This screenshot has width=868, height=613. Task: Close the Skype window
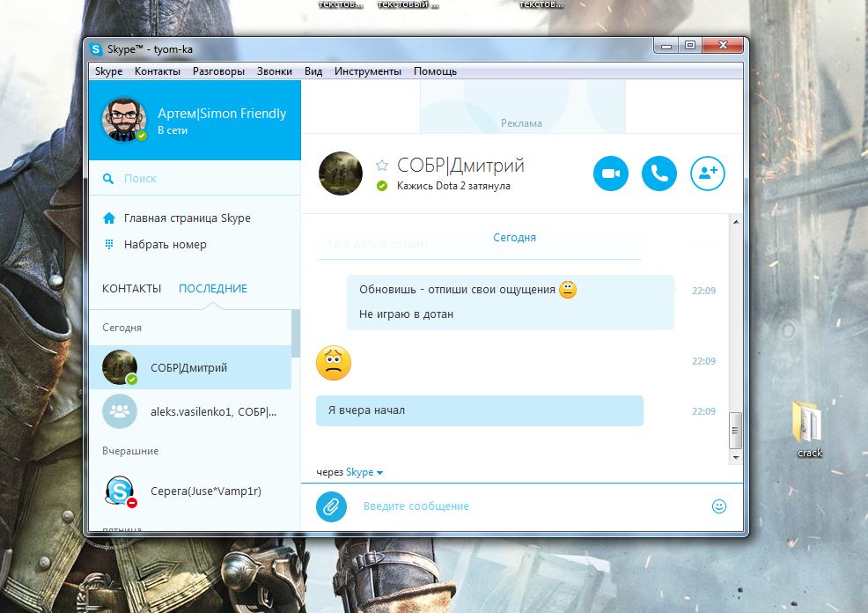723,46
